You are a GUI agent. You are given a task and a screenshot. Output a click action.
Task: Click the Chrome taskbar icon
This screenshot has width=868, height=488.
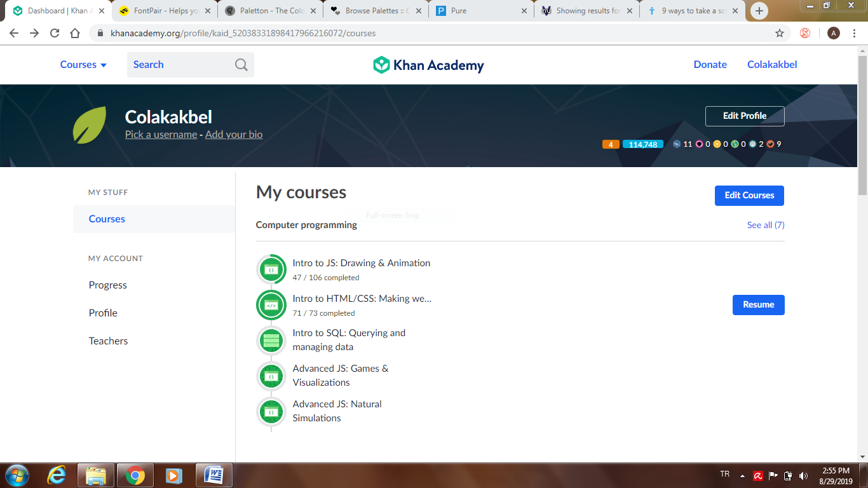pos(135,475)
